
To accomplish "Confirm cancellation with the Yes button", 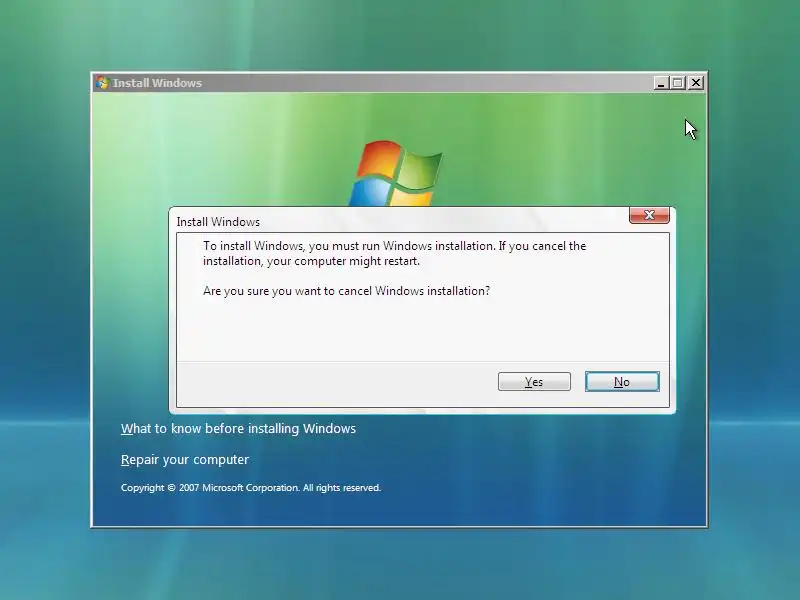I will coord(534,382).
